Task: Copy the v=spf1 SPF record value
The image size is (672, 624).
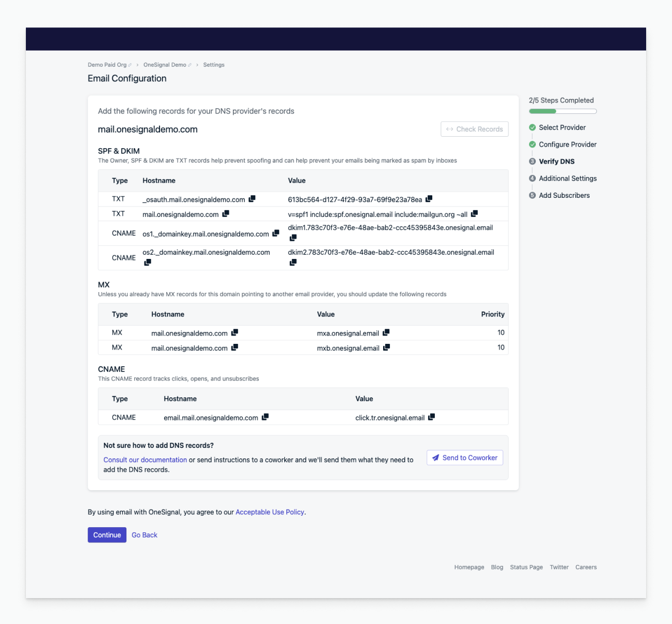Action: click(474, 213)
